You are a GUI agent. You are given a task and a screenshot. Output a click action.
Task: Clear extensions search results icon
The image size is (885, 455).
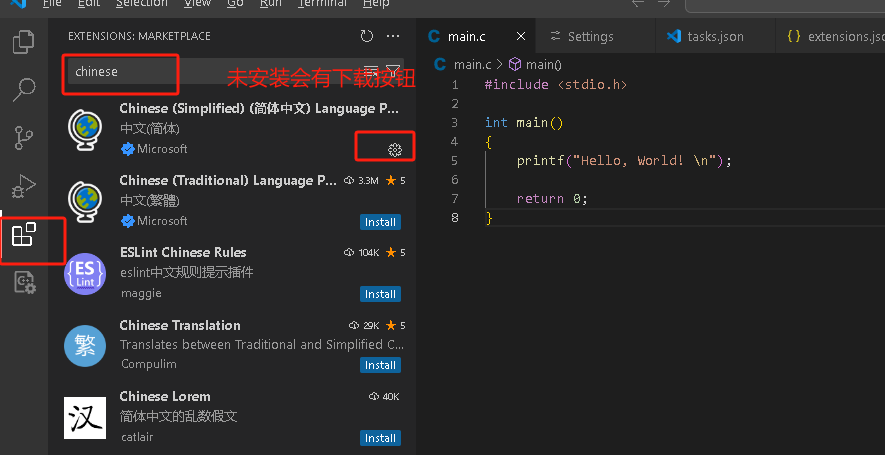[370, 71]
